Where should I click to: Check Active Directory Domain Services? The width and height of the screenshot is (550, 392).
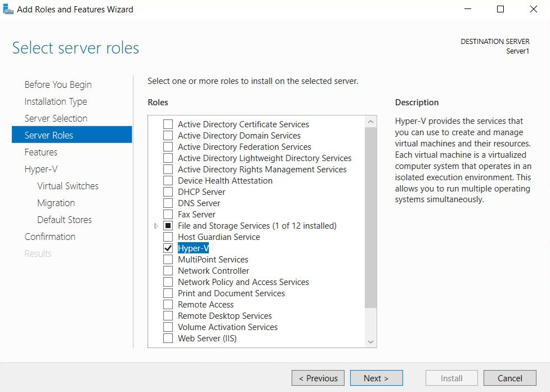[168, 135]
